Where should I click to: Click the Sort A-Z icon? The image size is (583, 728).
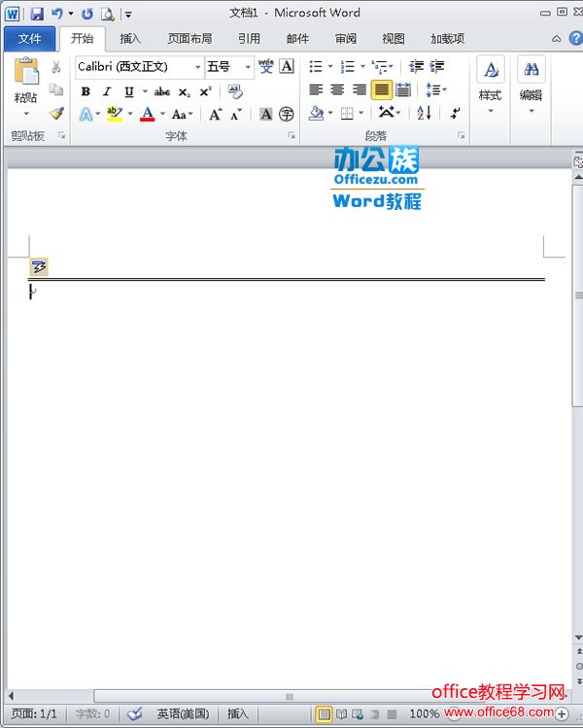point(425,113)
